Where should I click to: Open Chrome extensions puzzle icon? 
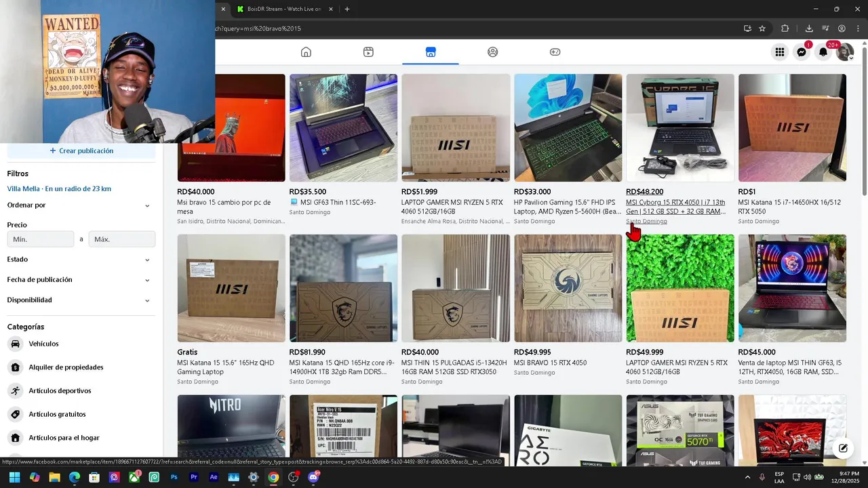point(785,28)
